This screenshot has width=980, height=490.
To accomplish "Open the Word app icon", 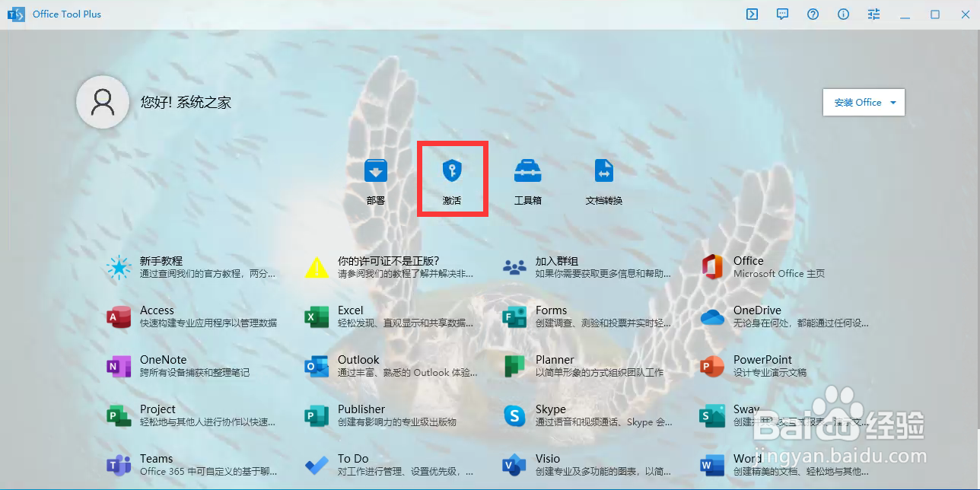I will 712,465.
